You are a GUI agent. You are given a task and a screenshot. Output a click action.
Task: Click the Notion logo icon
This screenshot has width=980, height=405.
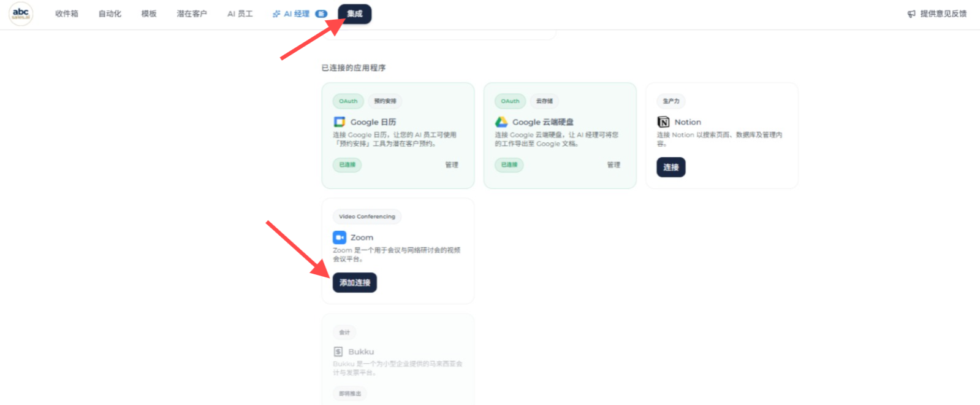pyautogui.click(x=663, y=122)
